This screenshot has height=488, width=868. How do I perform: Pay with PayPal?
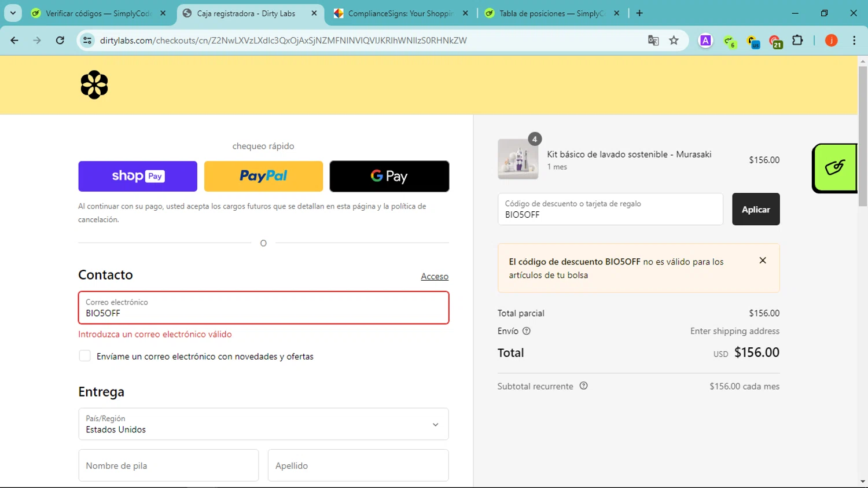point(263,176)
